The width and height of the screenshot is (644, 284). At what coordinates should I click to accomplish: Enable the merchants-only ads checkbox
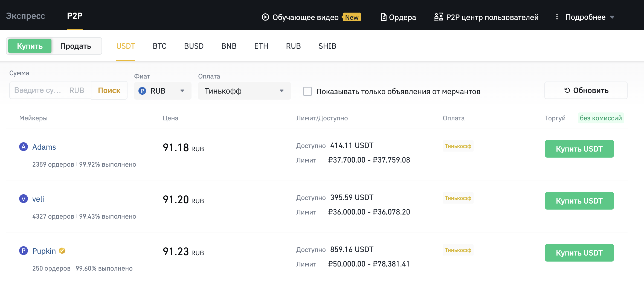[308, 91]
